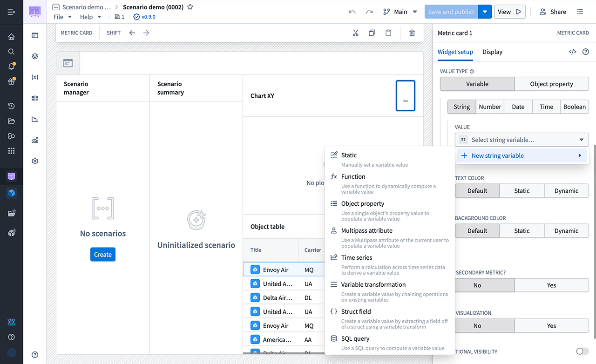Open the variables (x) icon

(35, 77)
